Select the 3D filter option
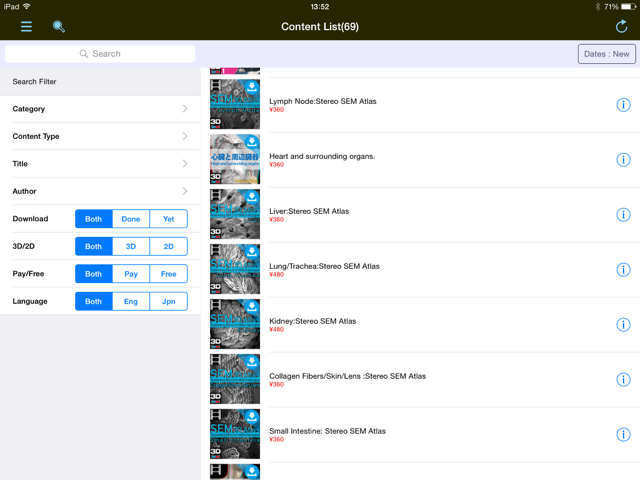This screenshot has width=640, height=480. click(x=131, y=246)
